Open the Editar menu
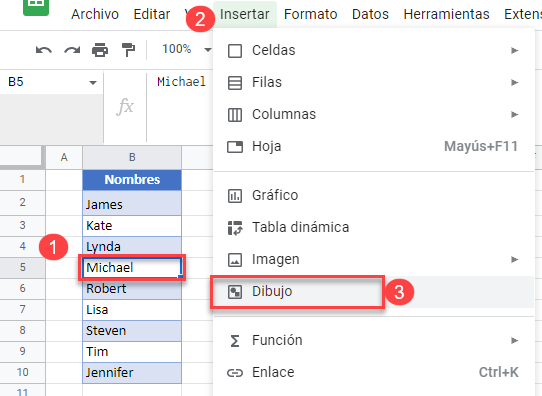Image resolution: width=542 pixels, height=396 pixels. 152,15
